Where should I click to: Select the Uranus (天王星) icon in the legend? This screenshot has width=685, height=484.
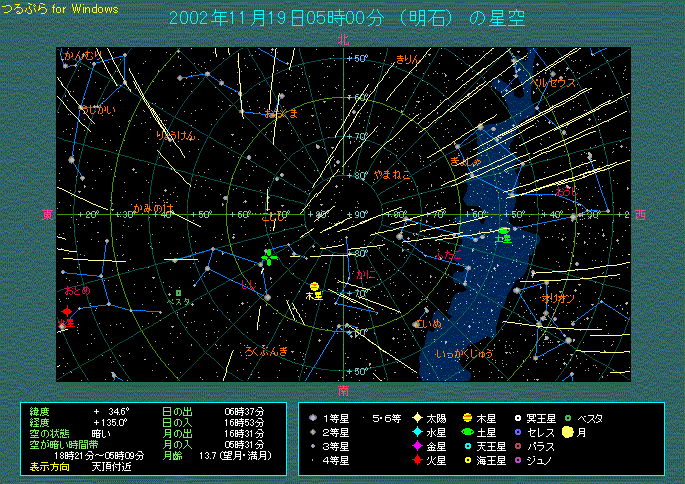(467, 446)
